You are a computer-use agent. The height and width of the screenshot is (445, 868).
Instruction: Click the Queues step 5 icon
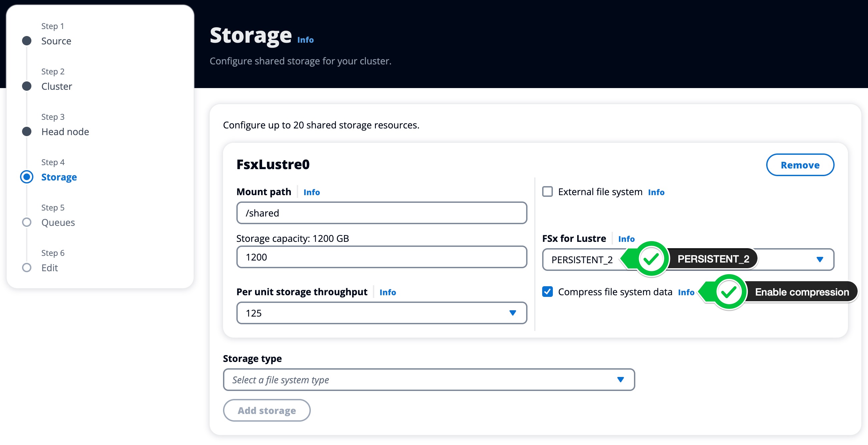click(x=26, y=222)
